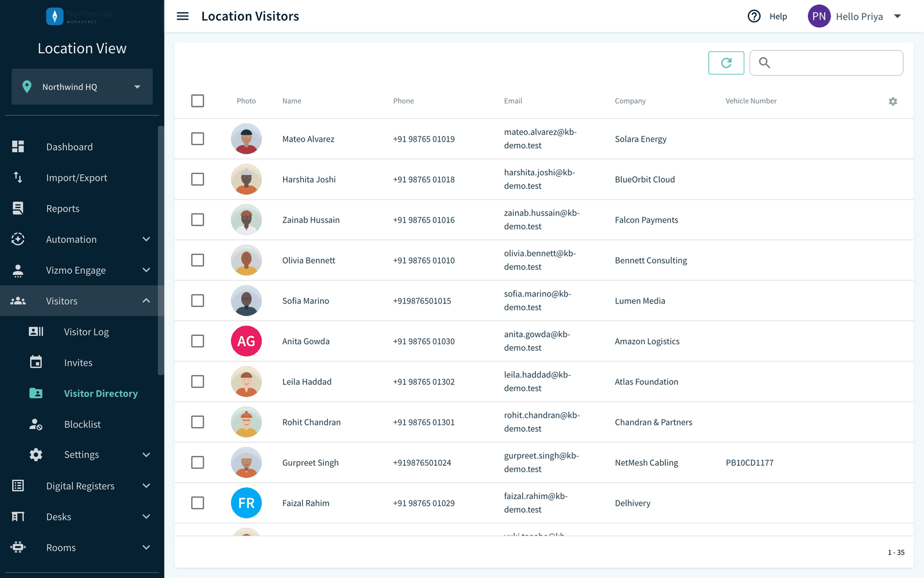This screenshot has width=924, height=578.
Task: Click the sidebar scrollbar
Action: coord(161,250)
